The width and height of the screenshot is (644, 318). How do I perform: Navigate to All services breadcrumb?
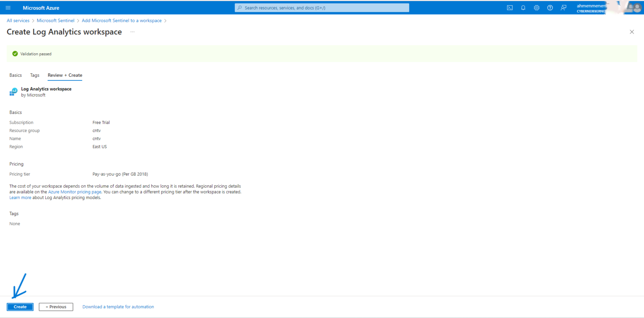(x=18, y=20)
